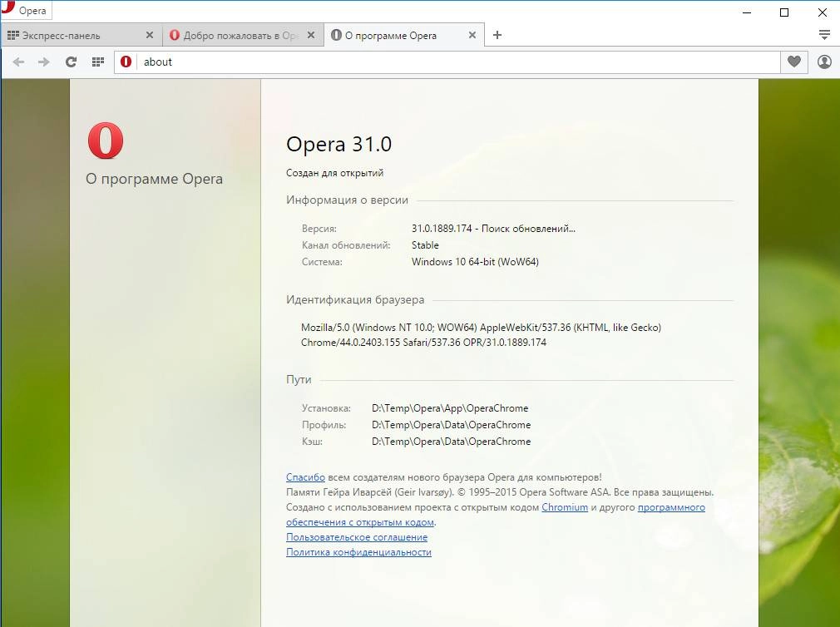Screen dimensions: 840x627
Task: Maximize the Opera window
Action: (784, 12)
